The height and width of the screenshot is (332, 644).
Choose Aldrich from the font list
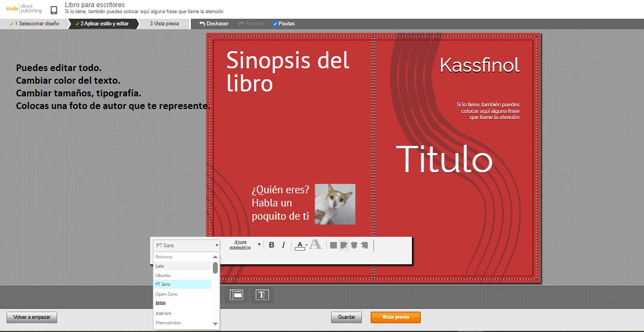(x=183, y=313)
